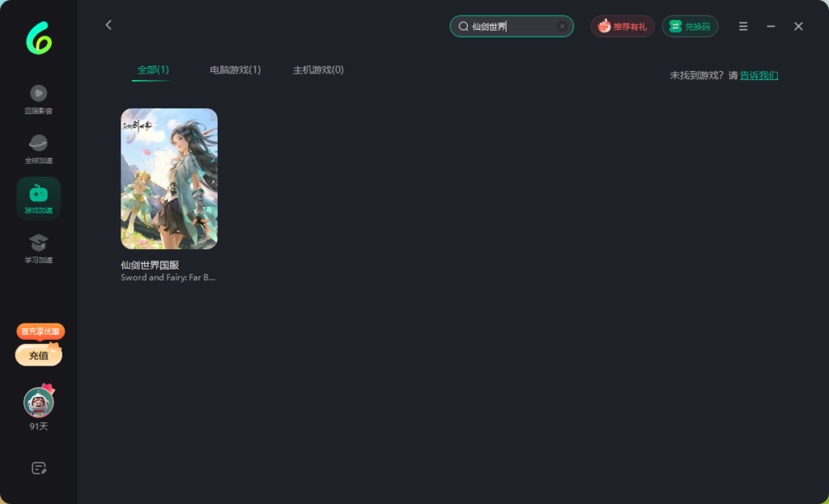829x504 pixels.
Task: Switch to the 全部(1) tab
Action: 152,70
